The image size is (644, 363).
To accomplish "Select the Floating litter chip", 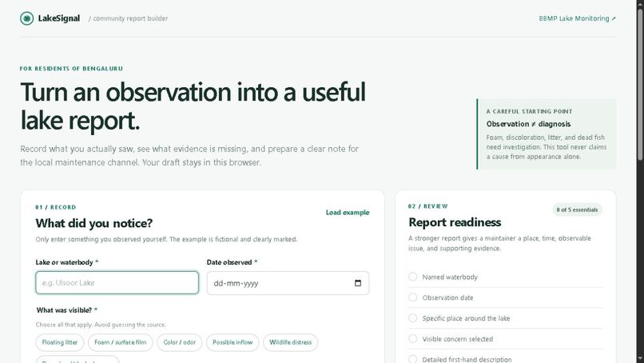I will point(60,342).
